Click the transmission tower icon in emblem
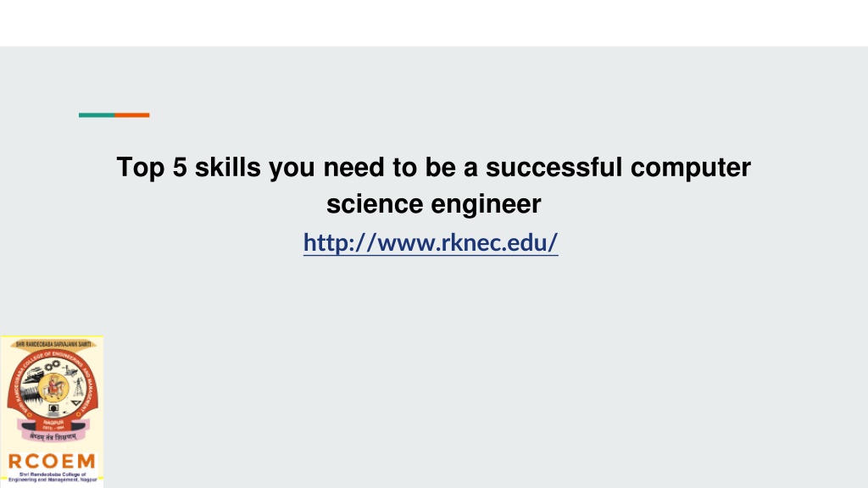The height and width of the screenshot is (488, 868). [79, 385]
